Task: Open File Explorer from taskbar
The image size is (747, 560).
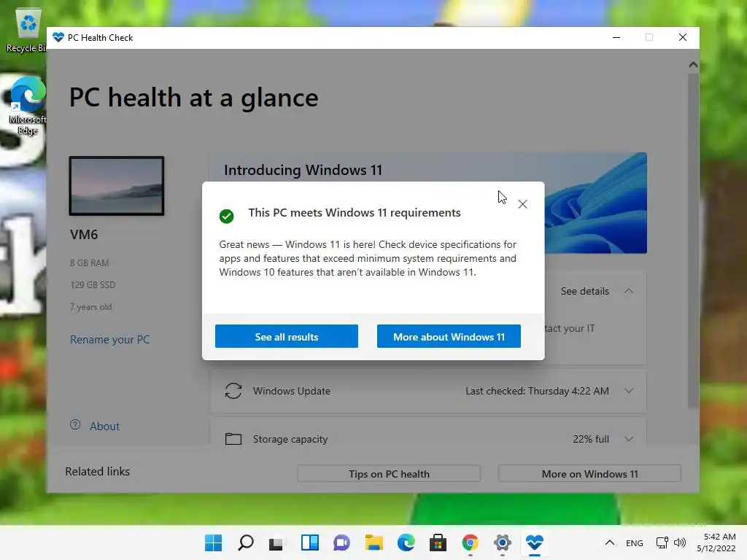Action: 374,542
